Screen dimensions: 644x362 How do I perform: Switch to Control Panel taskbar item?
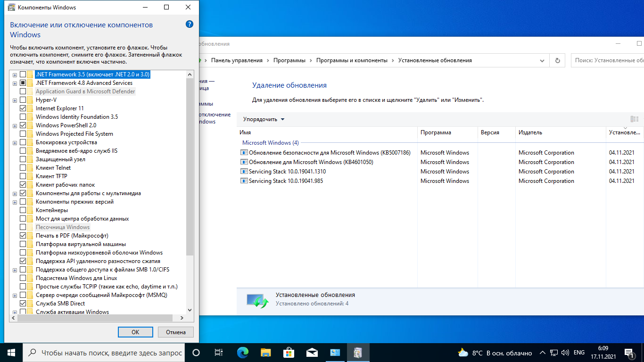335,353
